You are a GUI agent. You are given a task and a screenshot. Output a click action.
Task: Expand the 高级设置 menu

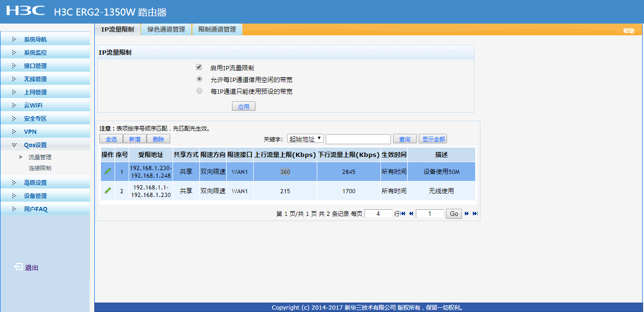pyautogui.click(x=45, y=182)
